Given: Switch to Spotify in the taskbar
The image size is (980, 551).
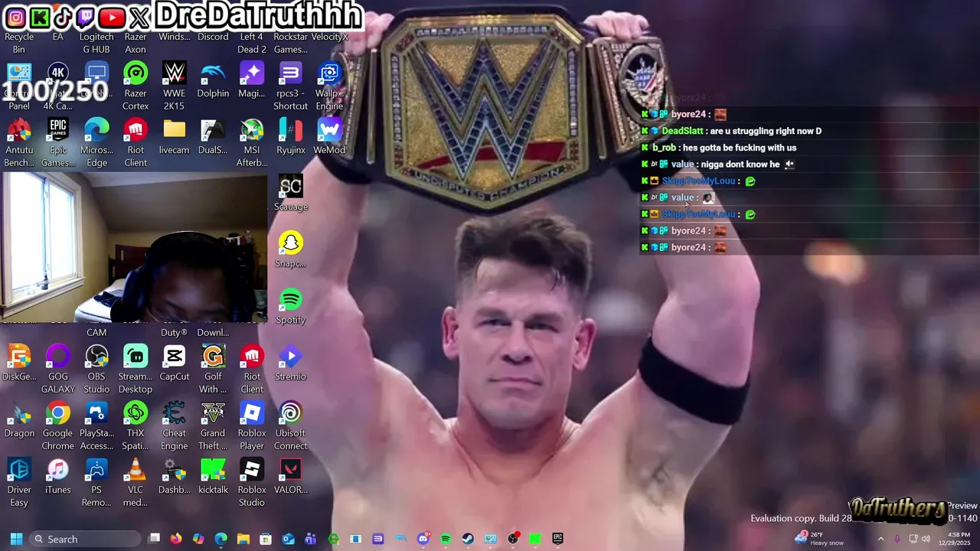Looking at the screenshot, I should 446,539.
